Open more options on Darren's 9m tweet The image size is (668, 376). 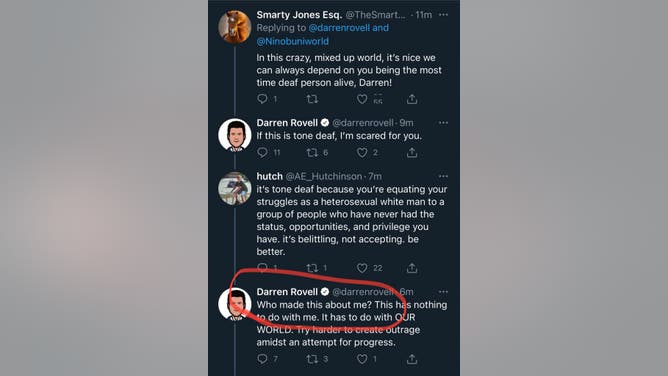click(x=443, y=123)
